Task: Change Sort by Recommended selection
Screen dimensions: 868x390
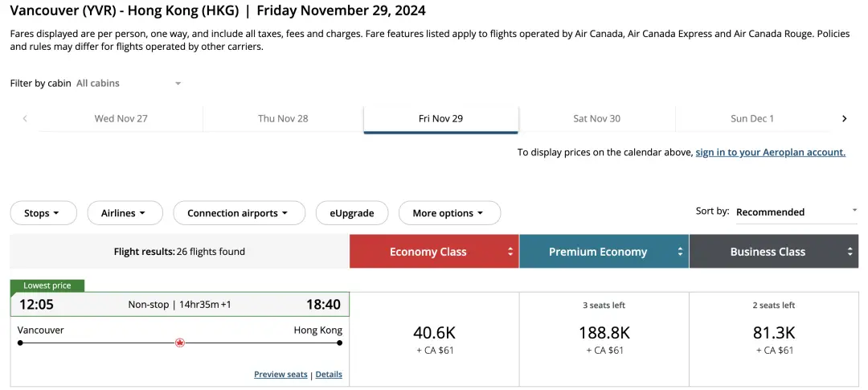Action: coord(796,212)
